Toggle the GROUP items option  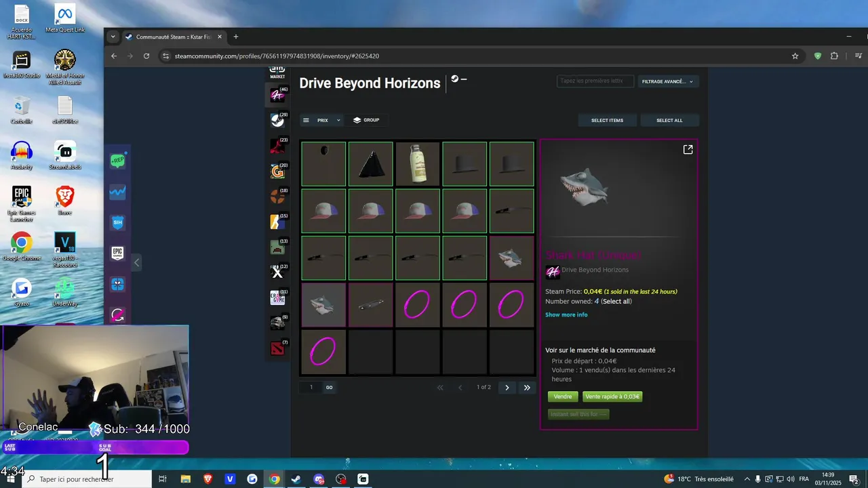pyautogui.click(x=366, y=120)
